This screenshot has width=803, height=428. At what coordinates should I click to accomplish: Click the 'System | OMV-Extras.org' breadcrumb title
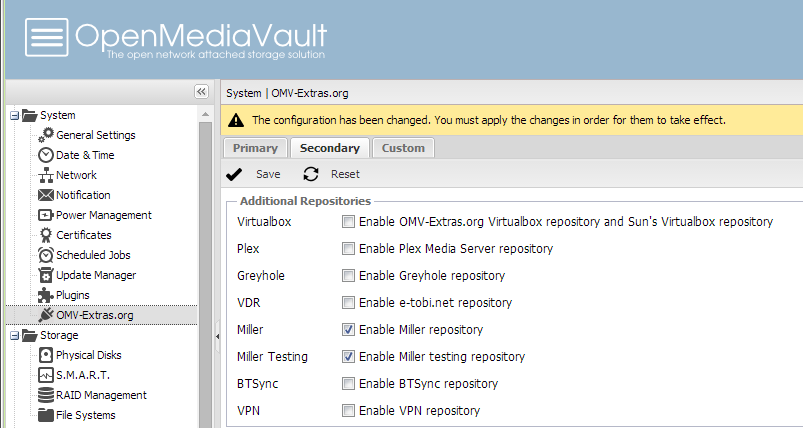pos(287,93)
